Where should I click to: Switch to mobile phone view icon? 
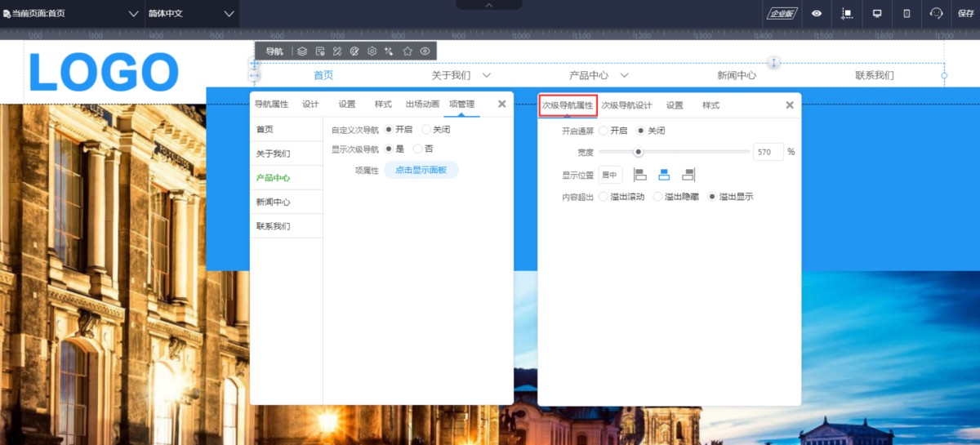click(906, 14)
